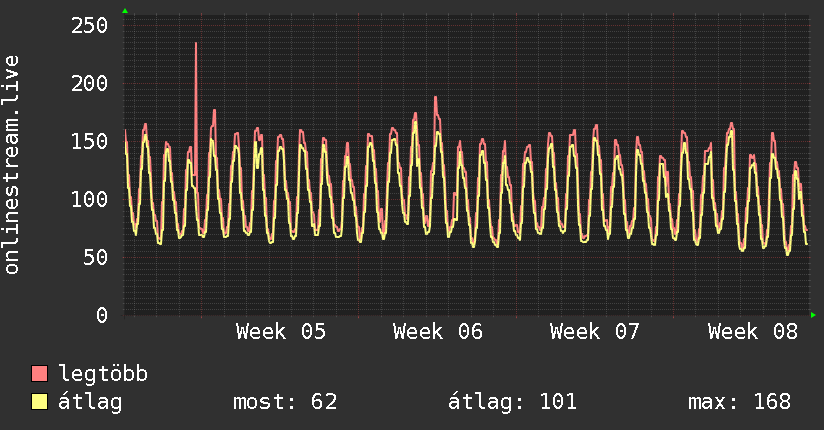Click the 'Week 05' axis label
Screen dimensions: 824x430
(x=281, y=332)
